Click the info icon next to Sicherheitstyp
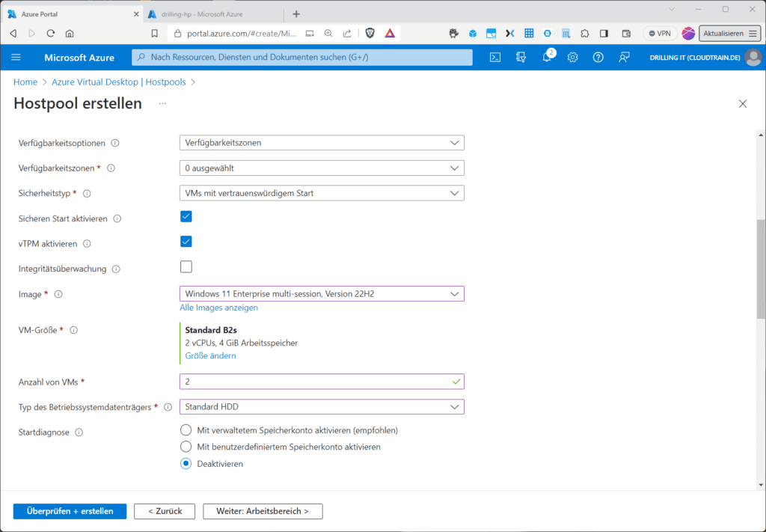This screenshot has width=766, height=532. 87,194
